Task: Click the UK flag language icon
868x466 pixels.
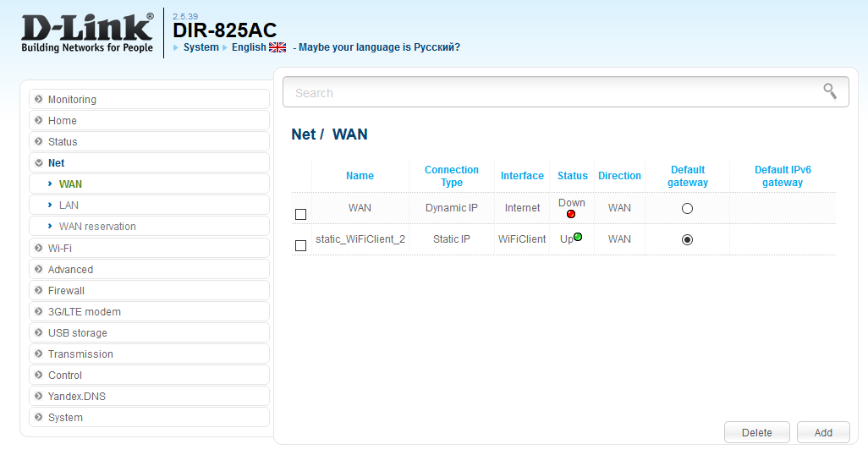Action: pyautogui.click(x=277, y=47)
